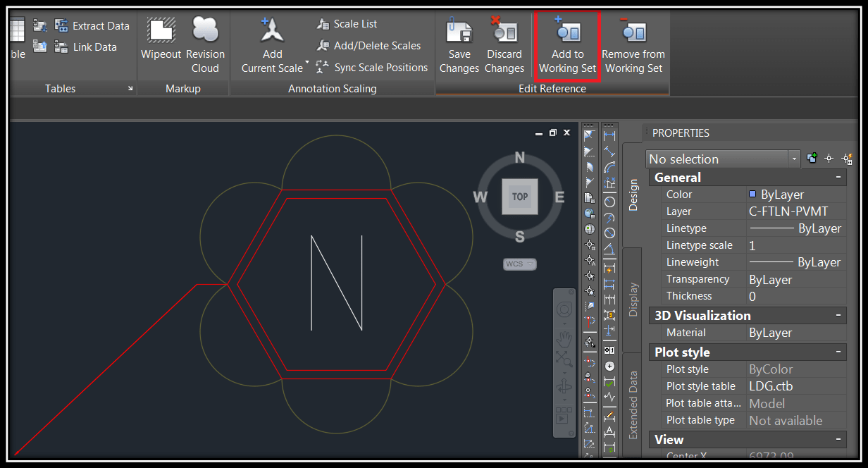This screenshot has width=868, height=468.
Task: Click the E compass direction on ViewCube
Action: coord(559,197)
